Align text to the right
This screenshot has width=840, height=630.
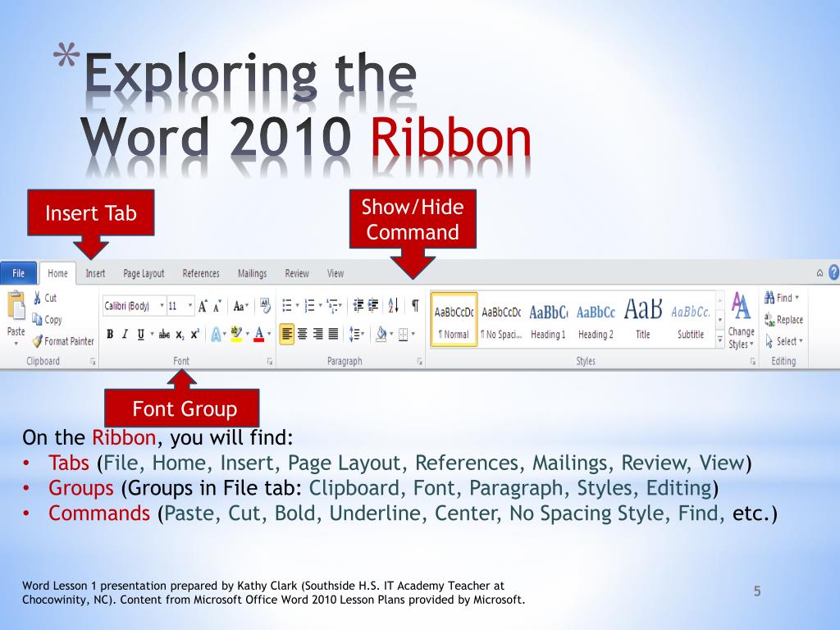click(317, 335)
